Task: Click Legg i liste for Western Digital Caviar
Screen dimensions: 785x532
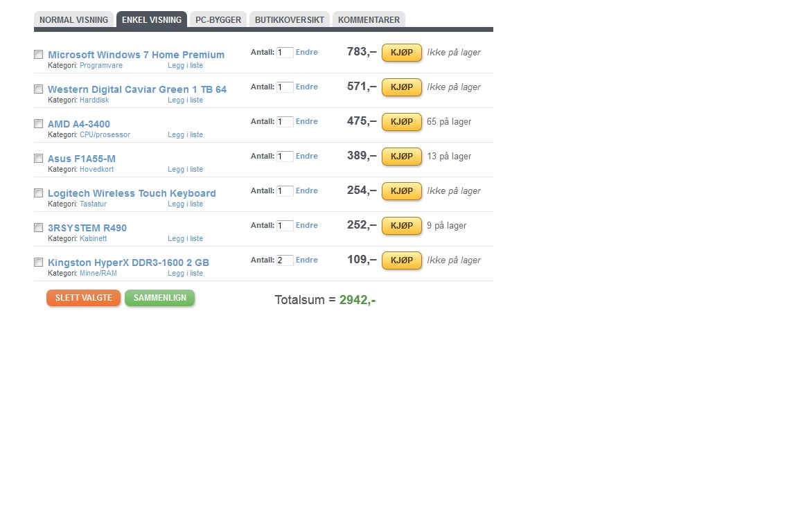Action: pos(185,100)
